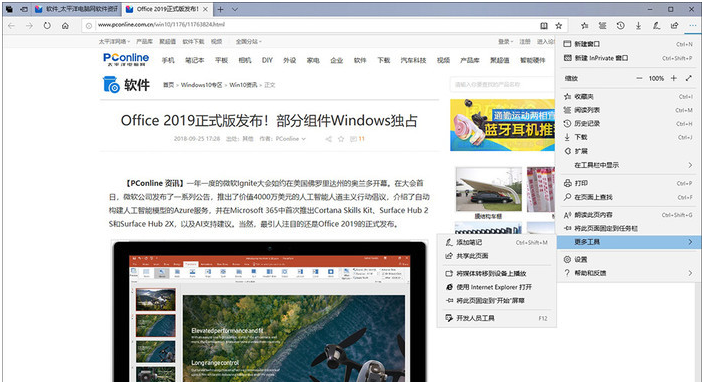Viewport: 708px width, 382px height.
Task: Set these tabs aside
Action: click(24, 9)
